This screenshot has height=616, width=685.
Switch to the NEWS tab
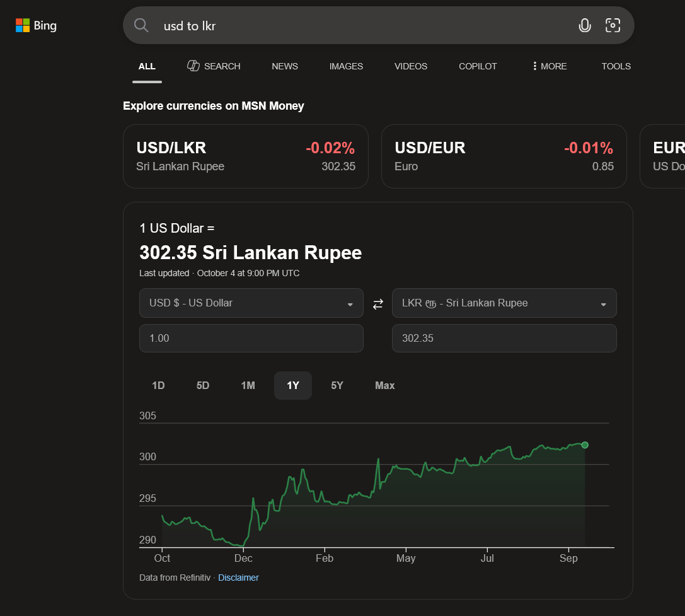coord(285,66)
